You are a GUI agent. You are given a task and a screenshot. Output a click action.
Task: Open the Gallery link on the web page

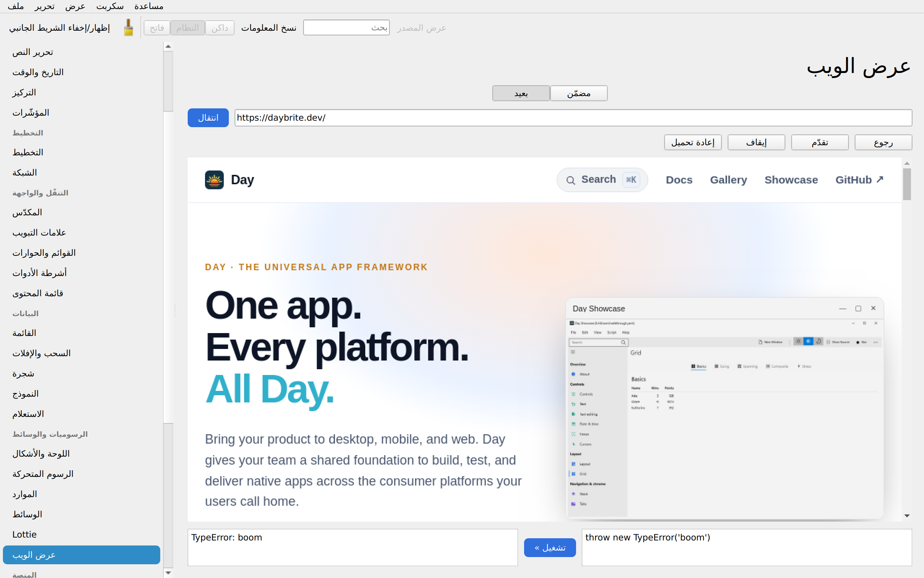pyautogui.click(x=728, y=180)
